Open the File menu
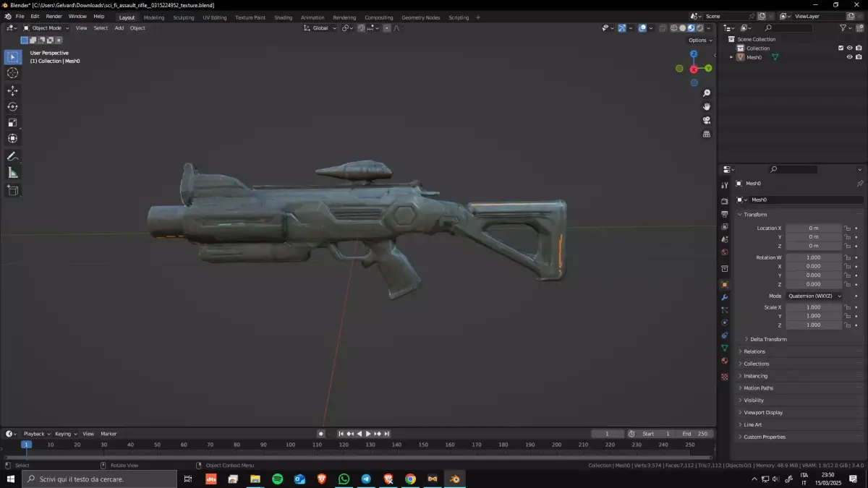The height and width of the screenshot is (488, 868). pyautogui.click(x=20, y=16)
